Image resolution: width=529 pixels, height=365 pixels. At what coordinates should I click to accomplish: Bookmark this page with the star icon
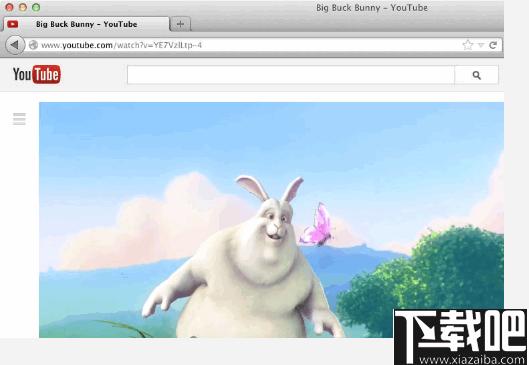[468, 45]
